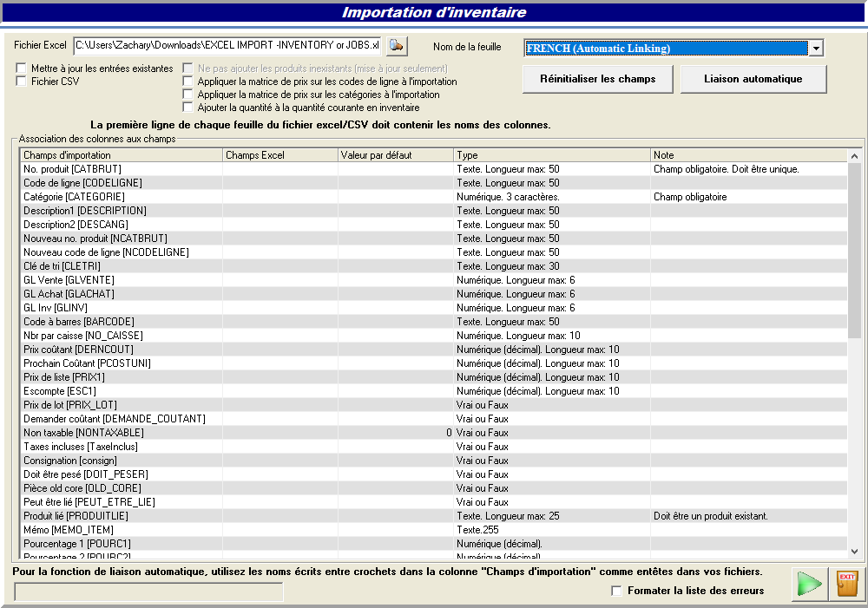Click the scrollbar down arrow of the list
Screen dimensions: 868x608
[x=854, y=551]
